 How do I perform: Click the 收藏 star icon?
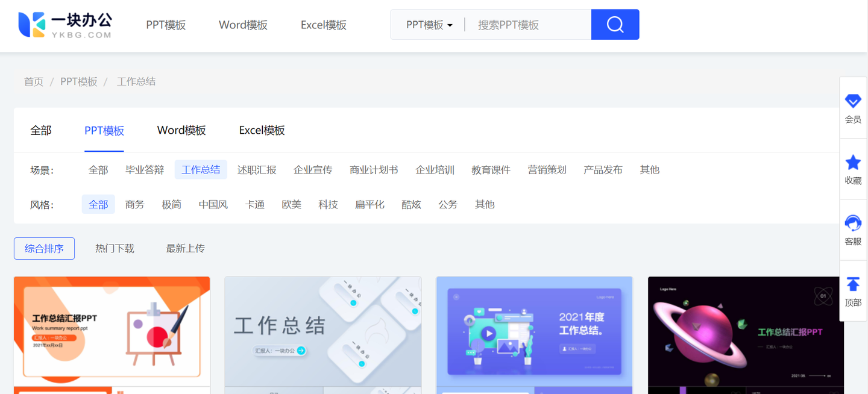coord(853,162)
